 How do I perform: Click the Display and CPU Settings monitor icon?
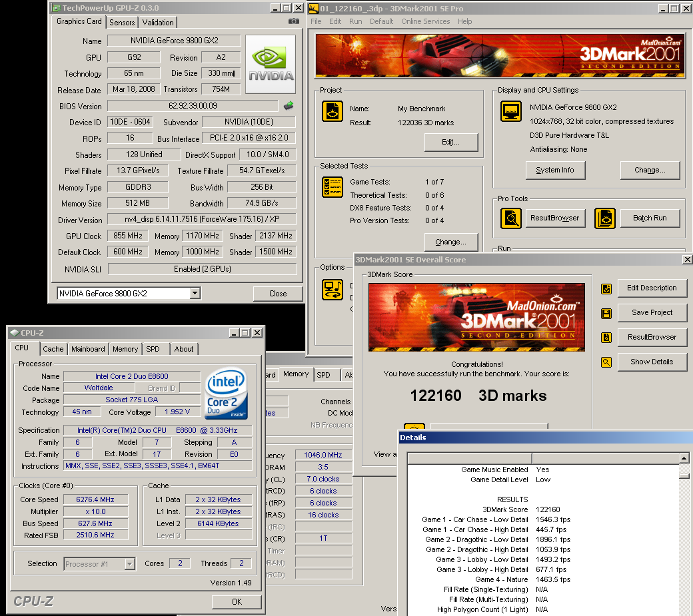(x=511, y=111)
